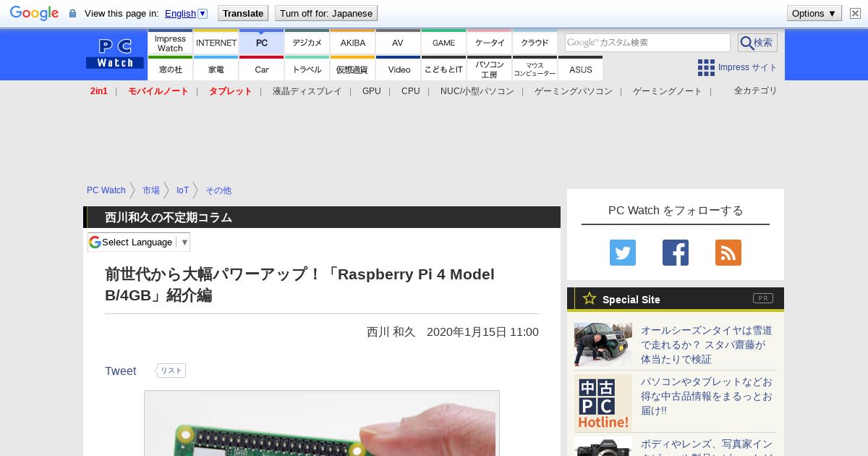Open the Select Language widget dropdown
Image resolution: width=868 pixels, height=456 pixels.
139,242
